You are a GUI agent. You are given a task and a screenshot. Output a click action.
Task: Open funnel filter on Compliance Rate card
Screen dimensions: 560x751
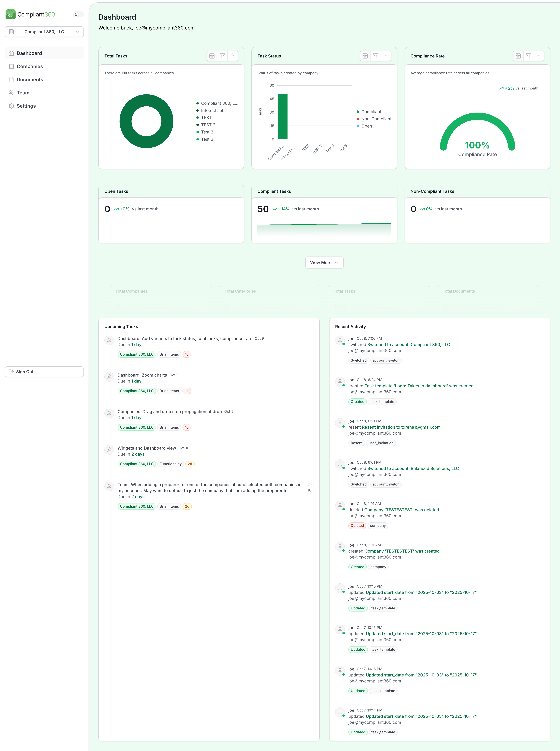[528, 56]
